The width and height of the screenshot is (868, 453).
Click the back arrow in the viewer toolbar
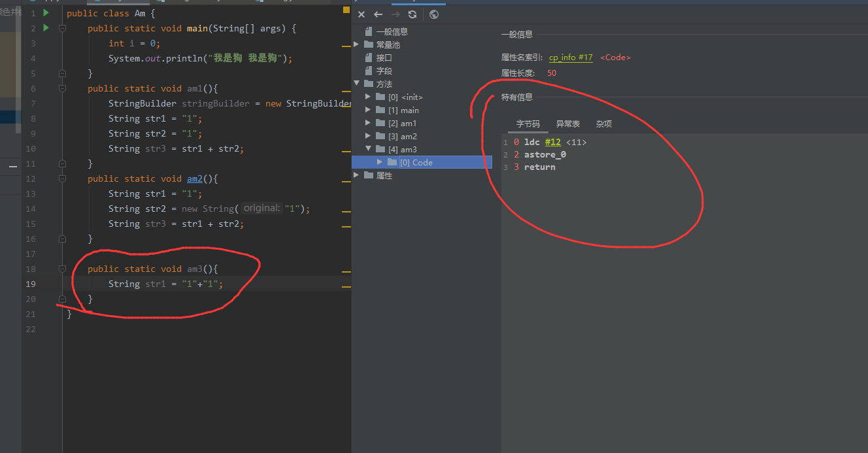pos(378,14)
